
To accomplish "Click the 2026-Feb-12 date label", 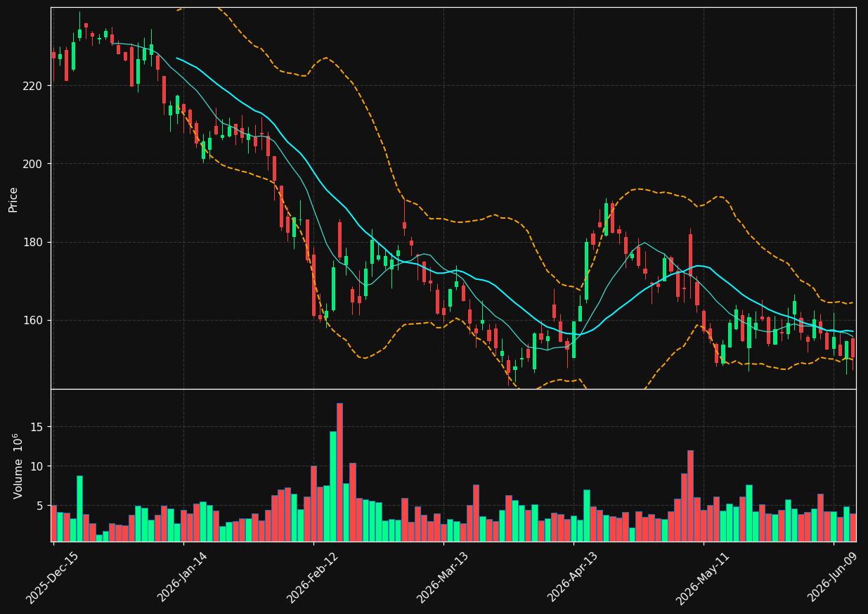I will click(313, 577).
